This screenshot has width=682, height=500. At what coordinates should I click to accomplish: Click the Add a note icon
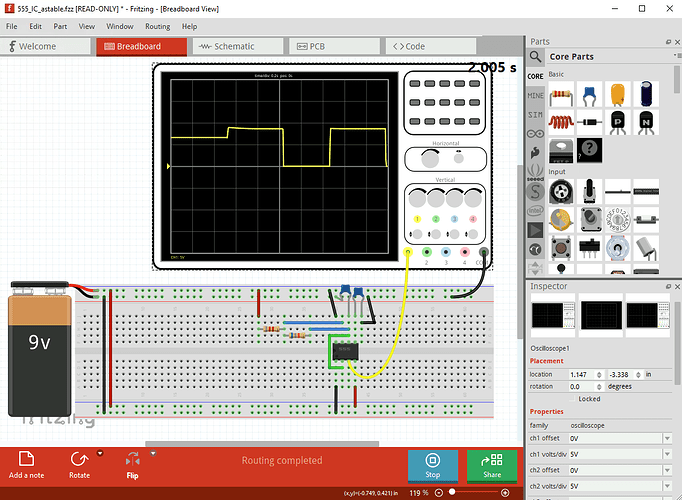[27, 459]
